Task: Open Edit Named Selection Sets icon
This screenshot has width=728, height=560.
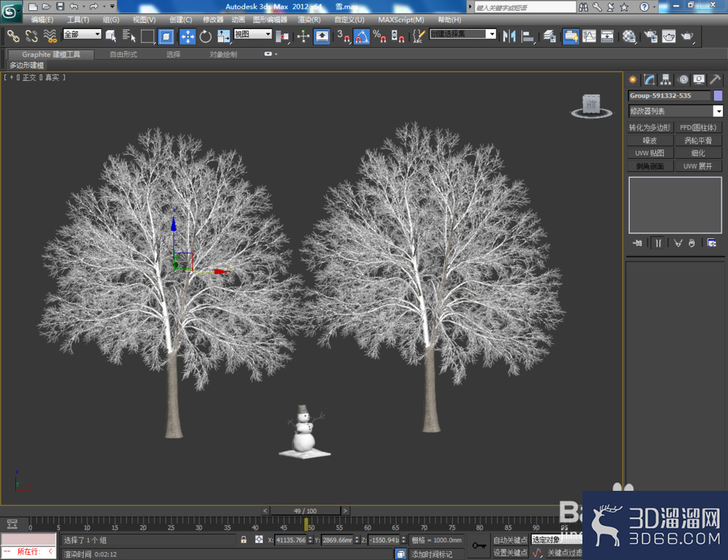Action: [419, 36]
